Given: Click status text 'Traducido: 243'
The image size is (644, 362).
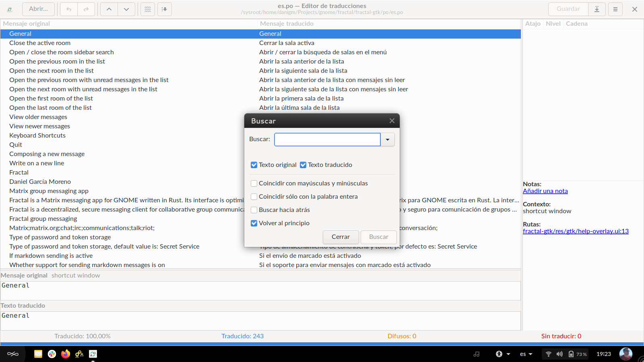Looking at the screenshot, I should click(x=242, y=336).
